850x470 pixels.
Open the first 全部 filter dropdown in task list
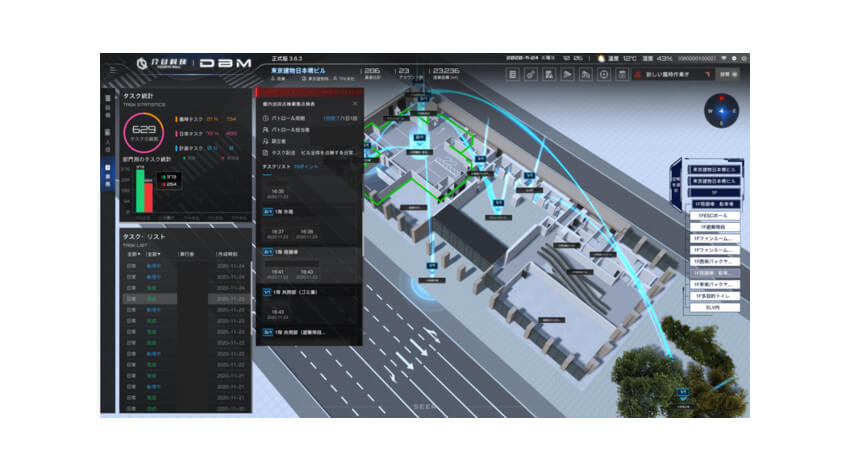[x=133, y=254]
